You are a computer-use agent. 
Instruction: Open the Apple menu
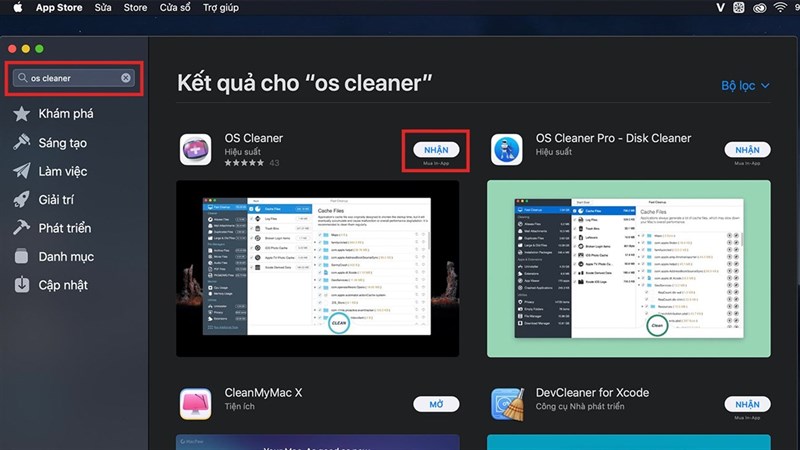17,7
